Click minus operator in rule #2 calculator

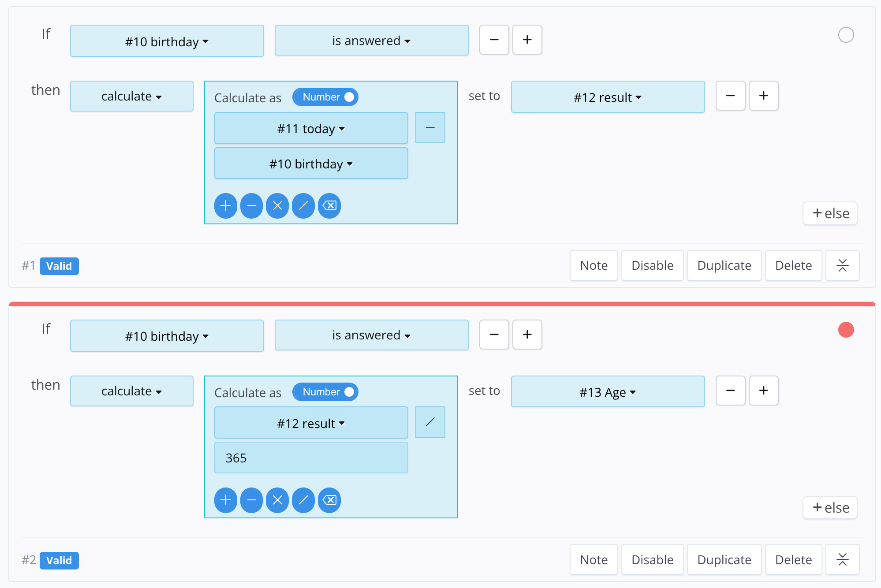[x=251, y=500]
